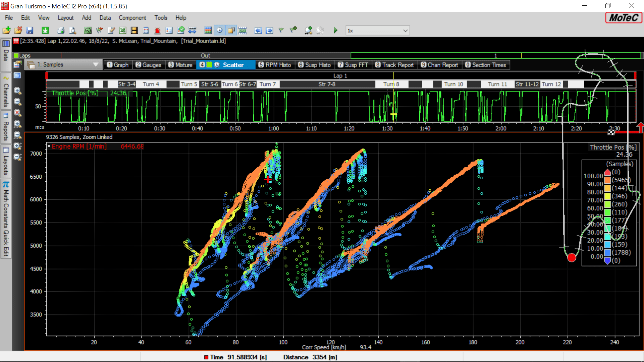Toggle the overlay squares icon
Screen dimensions: 644x362
231,31
